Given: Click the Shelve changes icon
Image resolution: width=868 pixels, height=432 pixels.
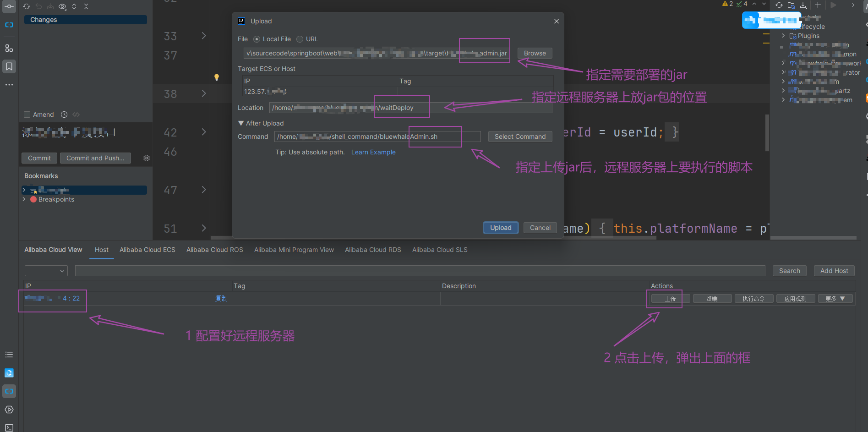Looking at the screenshot, I should [50, 6].
